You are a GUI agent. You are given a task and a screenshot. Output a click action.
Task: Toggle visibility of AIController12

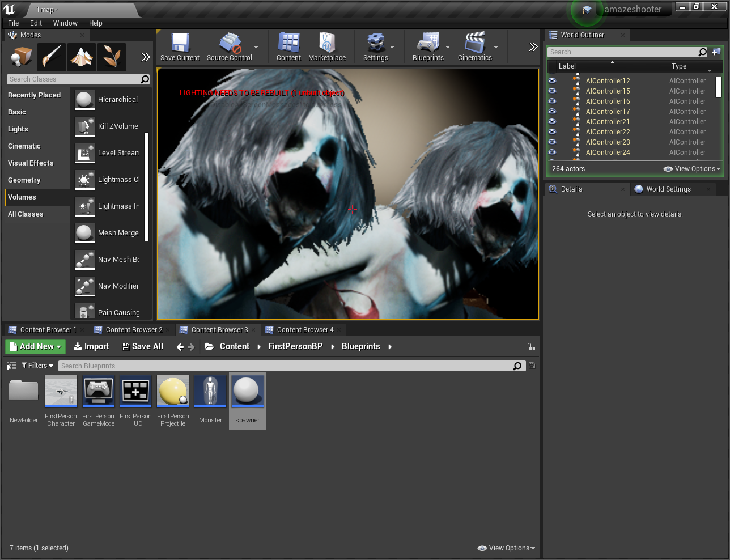pyautogui.click(x=553, y=81)
